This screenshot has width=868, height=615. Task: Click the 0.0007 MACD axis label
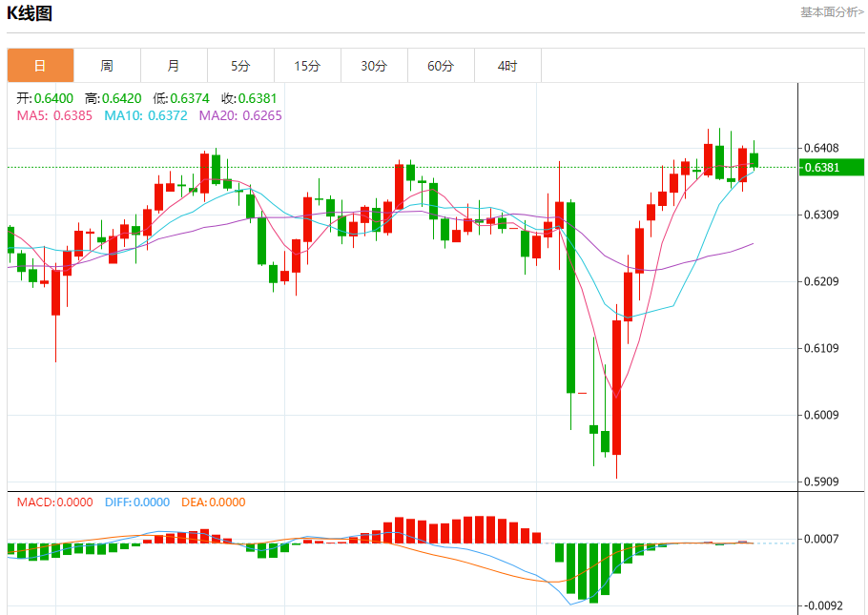(x=821, y=539)
